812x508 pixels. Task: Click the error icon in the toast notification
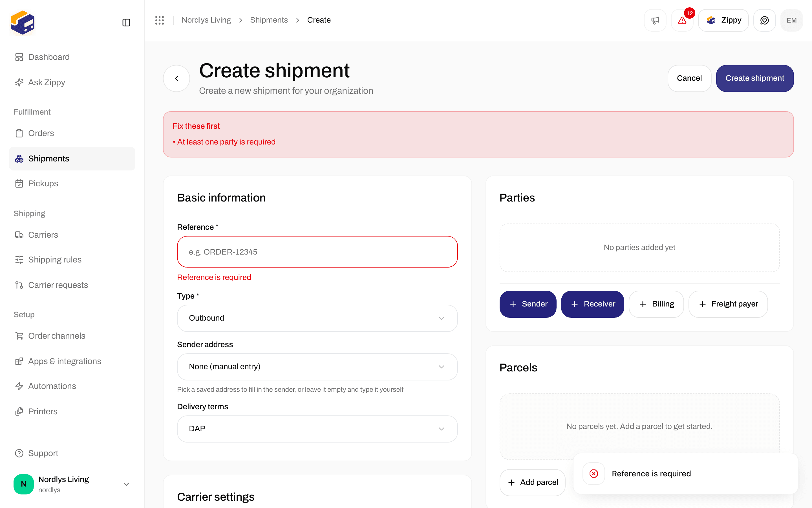click(593, 474)
